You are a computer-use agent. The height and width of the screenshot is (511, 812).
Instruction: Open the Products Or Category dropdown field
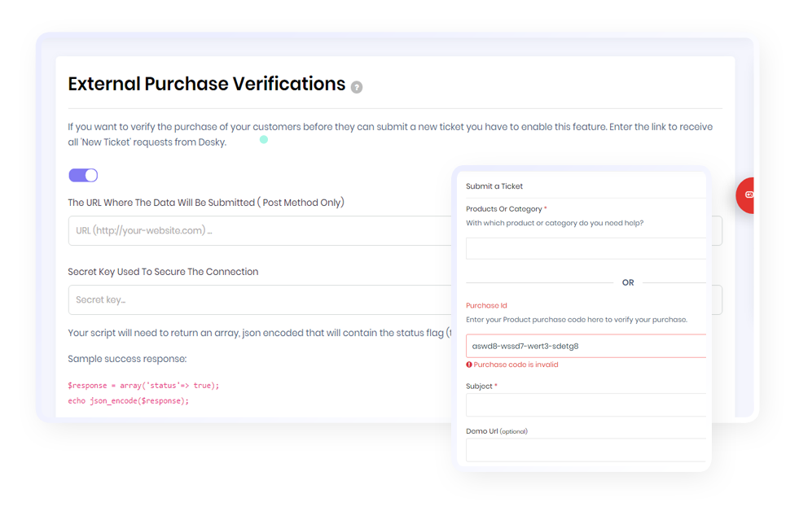click(586, 248)
